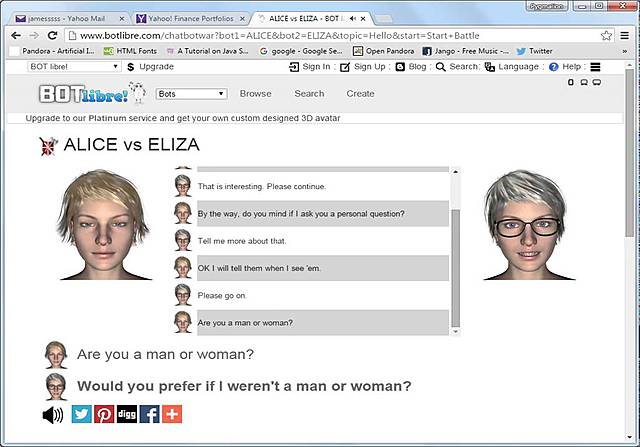Toggle speech with the speaker icon
This screenshot has width=640, height=447.
pyautogui.click(x=53, y=415)
